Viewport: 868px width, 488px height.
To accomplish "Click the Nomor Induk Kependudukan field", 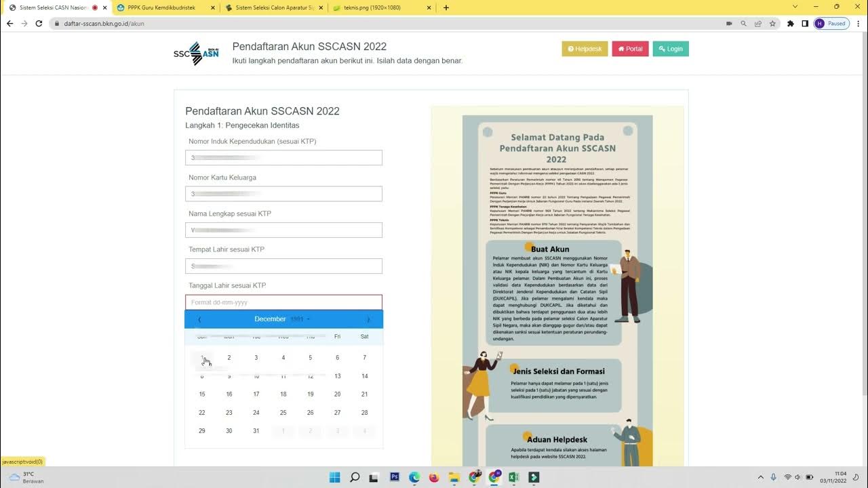I will coord(283,158).
